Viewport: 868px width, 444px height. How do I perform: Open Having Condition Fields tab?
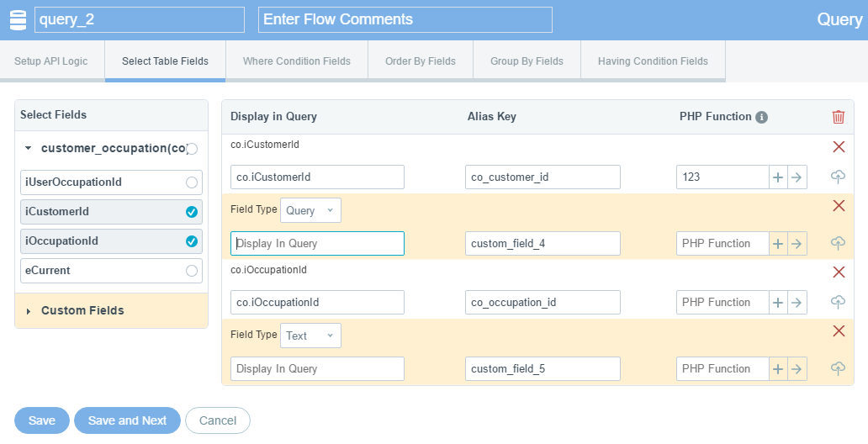(653, 61)
